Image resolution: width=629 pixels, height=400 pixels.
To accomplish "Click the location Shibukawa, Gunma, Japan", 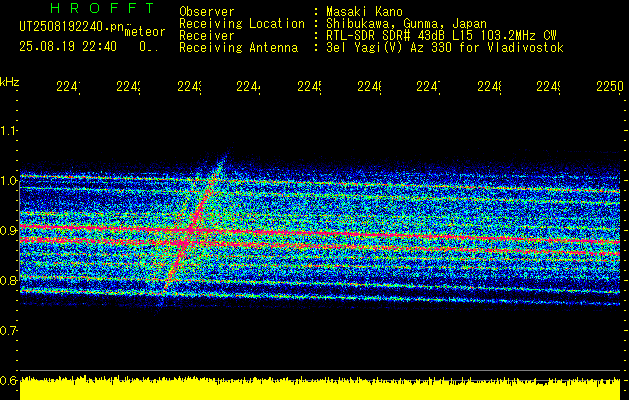I will (x=406, y=24).
